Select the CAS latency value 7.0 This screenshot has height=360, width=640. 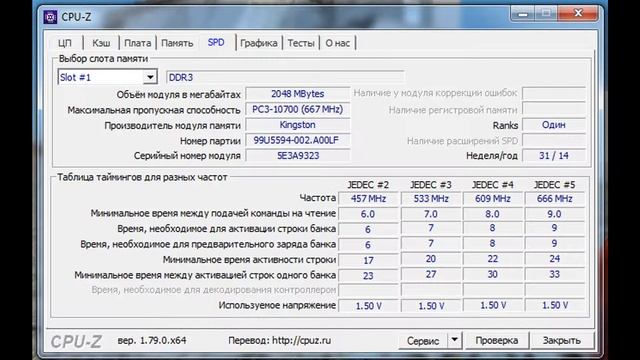431,214
